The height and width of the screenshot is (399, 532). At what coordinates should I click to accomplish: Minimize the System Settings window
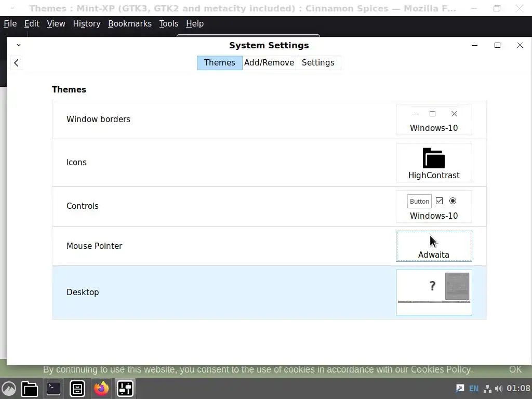(x=475, y=45)
